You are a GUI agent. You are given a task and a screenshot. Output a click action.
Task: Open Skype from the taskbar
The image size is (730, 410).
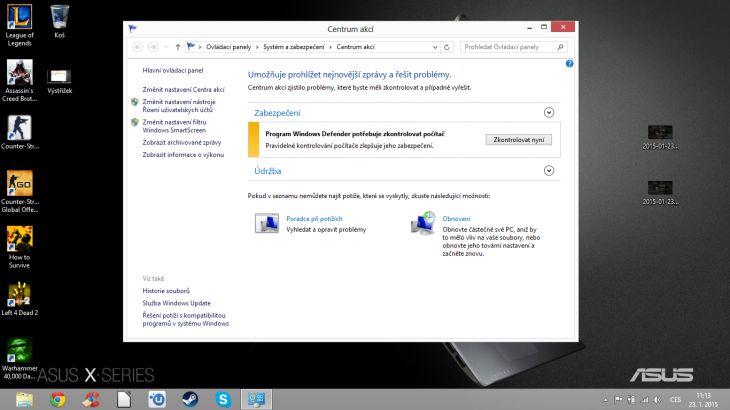point(223,400)
